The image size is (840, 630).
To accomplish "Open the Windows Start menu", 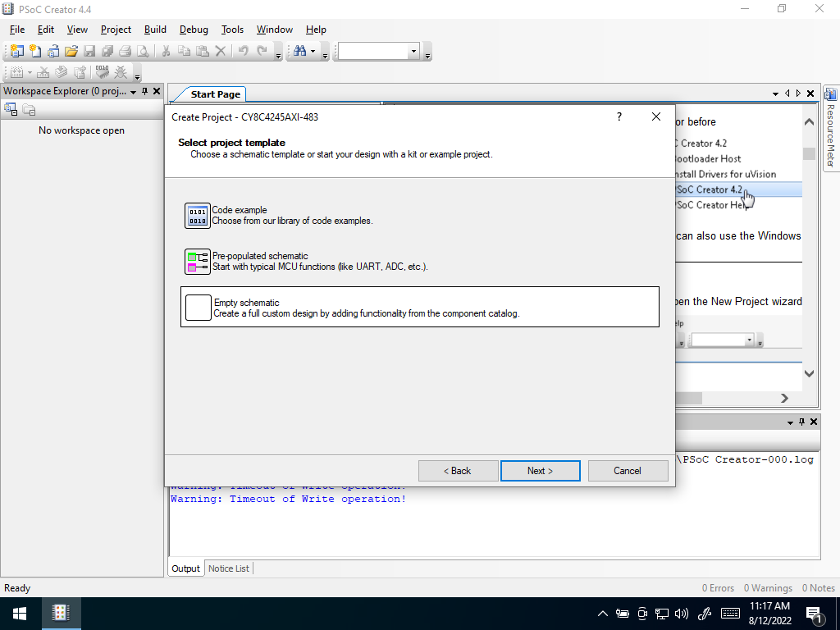I will tap(20, 614).
